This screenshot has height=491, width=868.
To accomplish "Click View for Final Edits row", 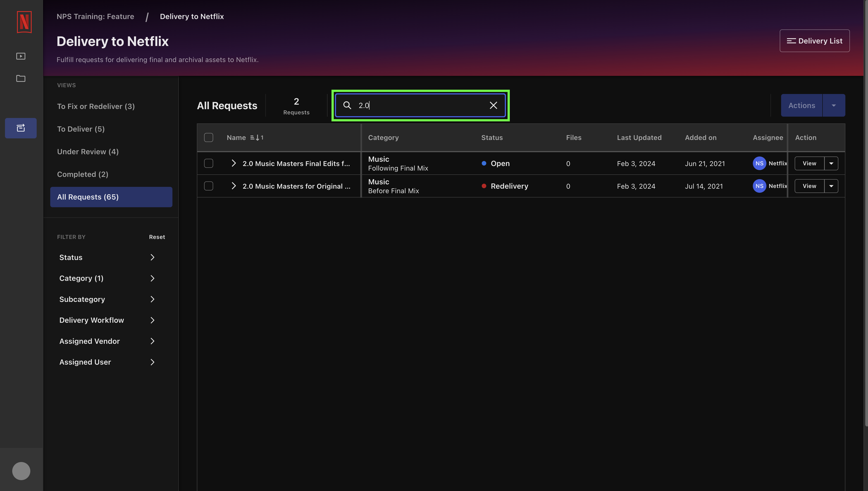I will [809, 163].
